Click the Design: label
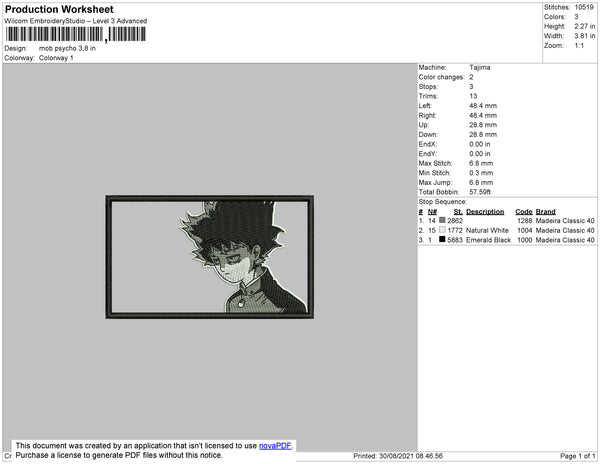 16,49
